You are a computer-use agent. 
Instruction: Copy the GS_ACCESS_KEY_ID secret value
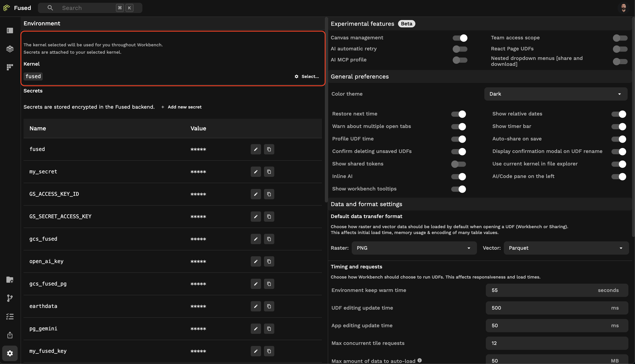click(269, 194)
